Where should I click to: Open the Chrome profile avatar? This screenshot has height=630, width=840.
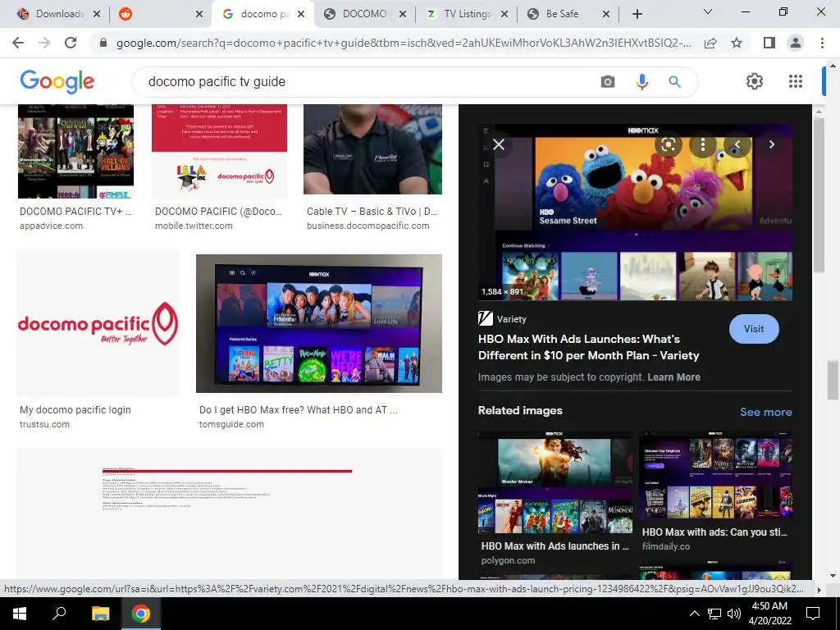pyautogui.click(x=796, y=43)
